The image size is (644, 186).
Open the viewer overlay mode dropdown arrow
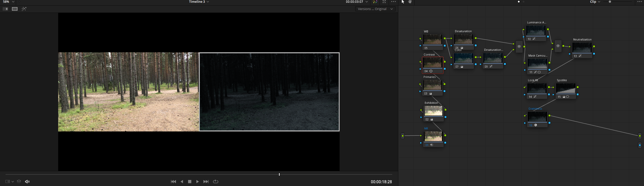click(13, 182)
